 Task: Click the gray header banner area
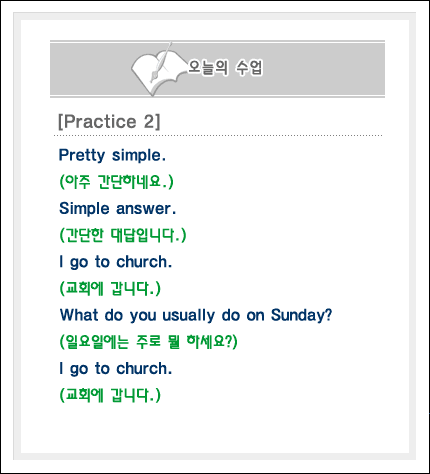tap(217, 69)
